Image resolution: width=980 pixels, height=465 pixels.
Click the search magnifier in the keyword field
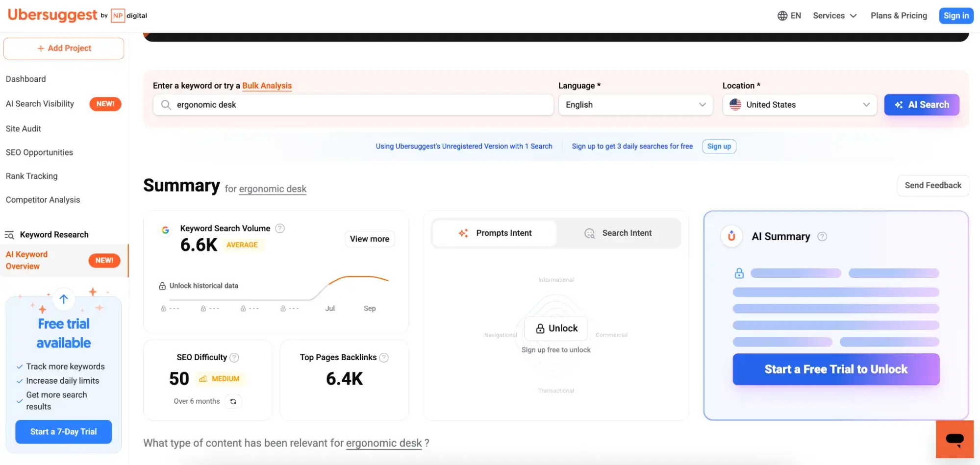coord(166,104)
